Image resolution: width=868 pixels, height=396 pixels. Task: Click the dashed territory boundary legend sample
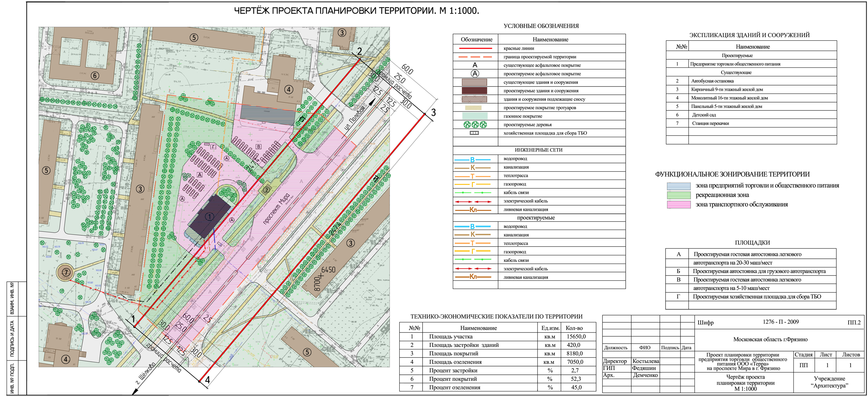pyautogui.click(x=475, y=57)
